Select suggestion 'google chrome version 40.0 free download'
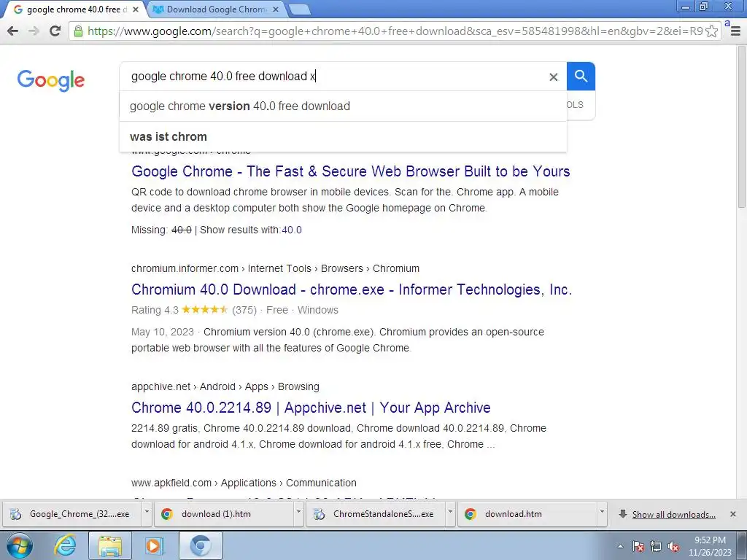 pyautogui.click(x=343, y=106)
